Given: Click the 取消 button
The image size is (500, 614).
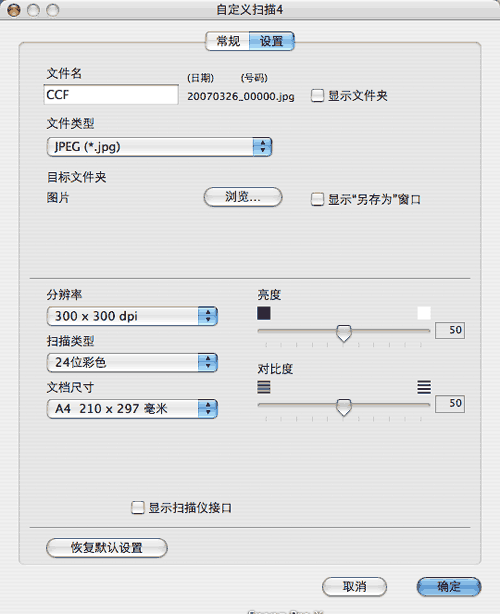Looking at the screenshot, I should pyautogui.click(x=354, y=587).
